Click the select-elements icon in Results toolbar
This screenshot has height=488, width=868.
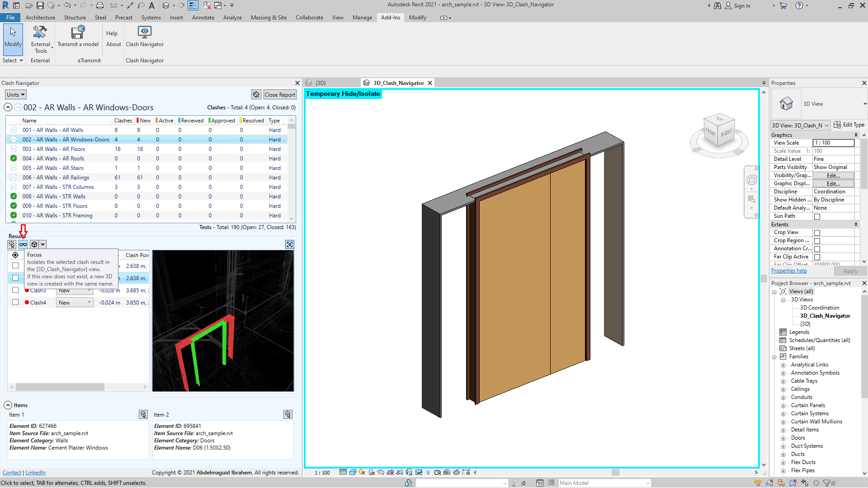click(12, 244)
